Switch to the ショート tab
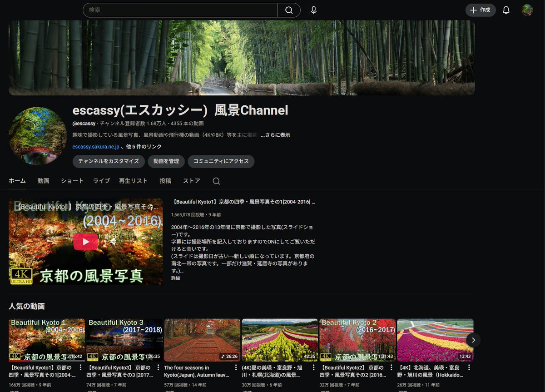The image size is (545, 392). (72, 181)
